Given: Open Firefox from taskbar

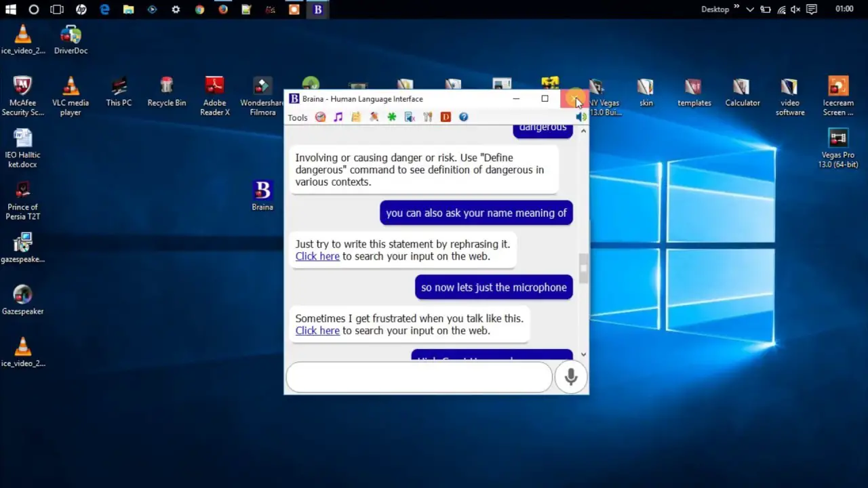Looking at the screenshot, I should tap(223, 9).
